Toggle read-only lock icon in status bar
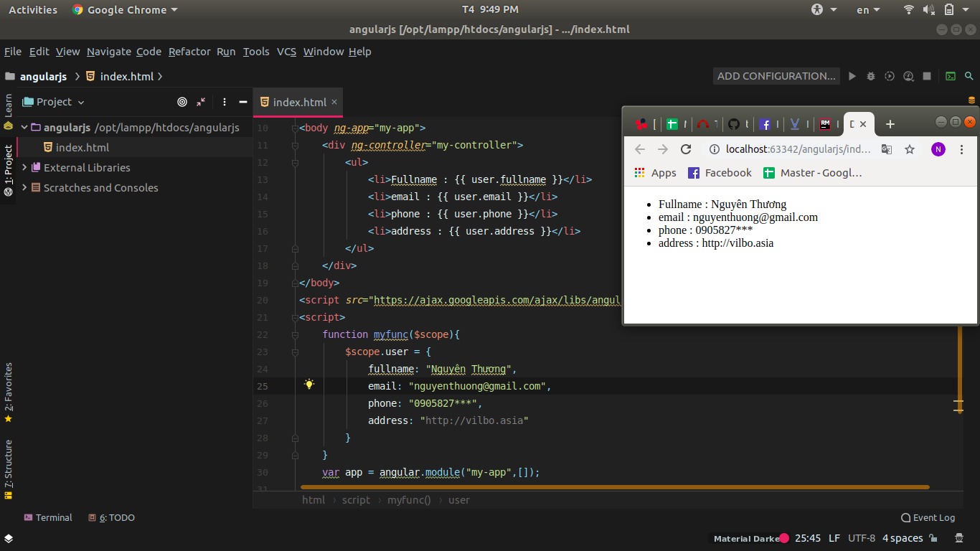The height and width of the screenshot is (551, 980). pos(933,538)
